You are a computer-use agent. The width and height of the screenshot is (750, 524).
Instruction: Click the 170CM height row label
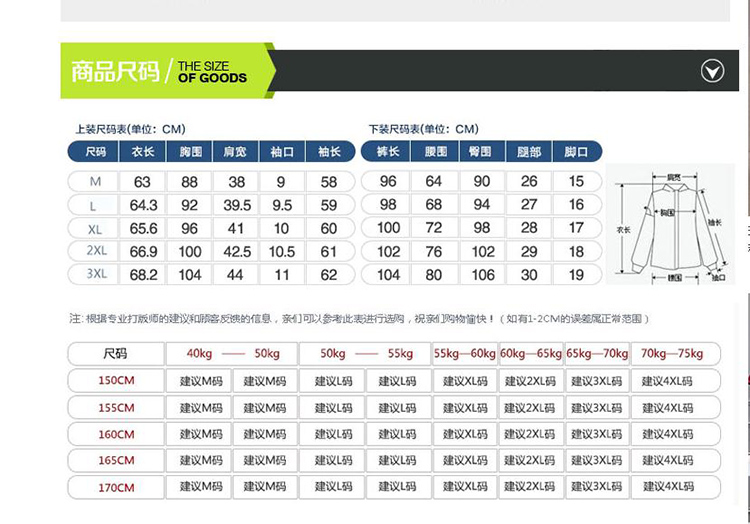click(116, 488)
